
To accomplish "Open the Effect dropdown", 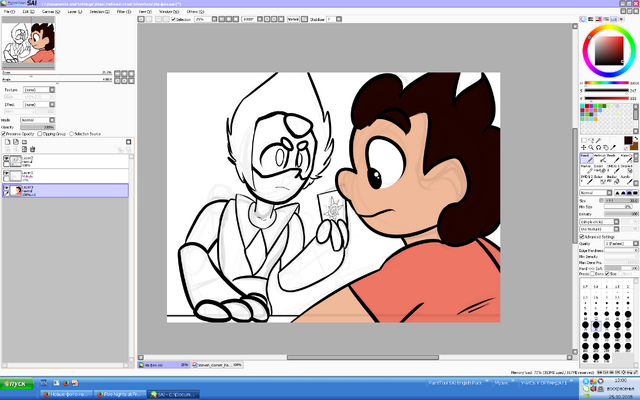I will tap(39, 104).
